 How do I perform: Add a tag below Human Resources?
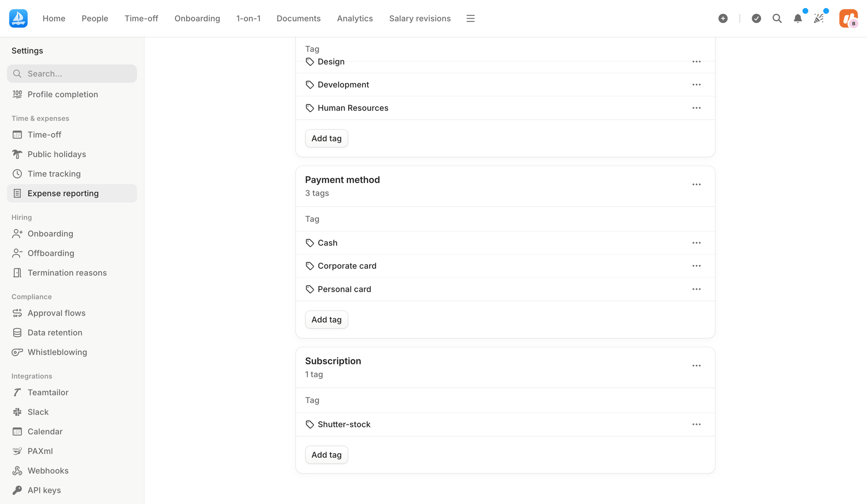[x=326, y=138]
